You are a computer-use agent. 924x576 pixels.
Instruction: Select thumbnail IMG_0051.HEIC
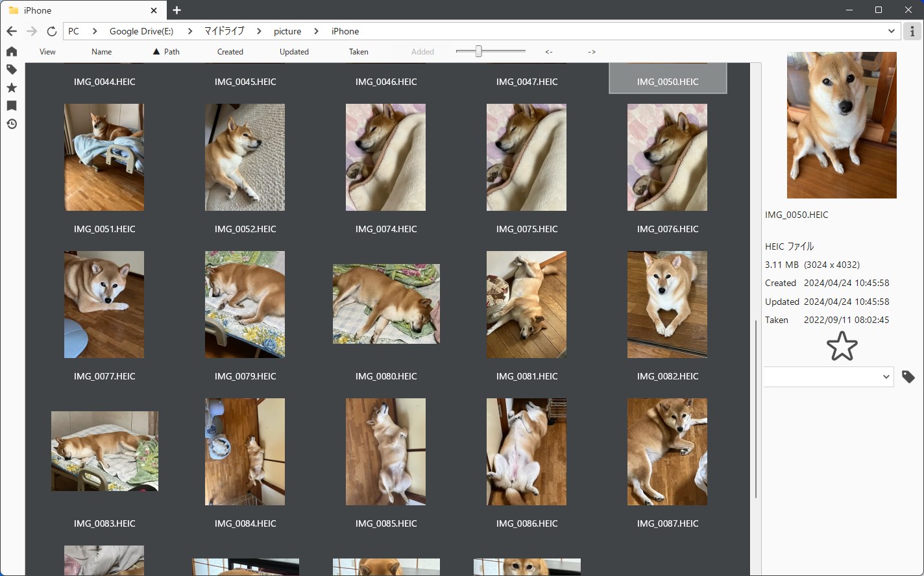click(x=104, y=157)
